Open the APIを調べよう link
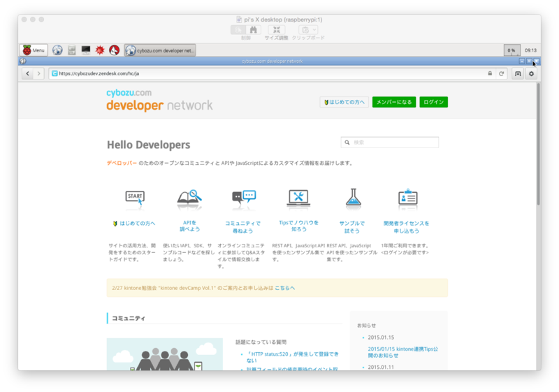 click(x=189, y=226)
